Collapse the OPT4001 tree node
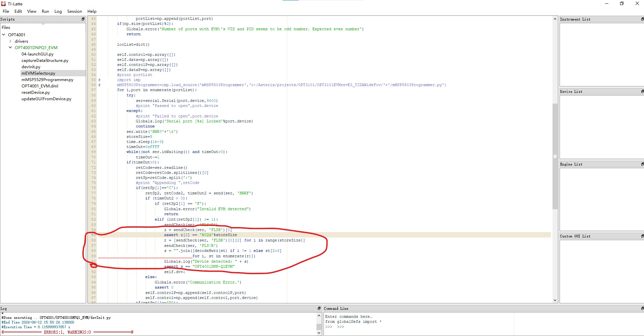The image size is (644, 336). (4, 35)
